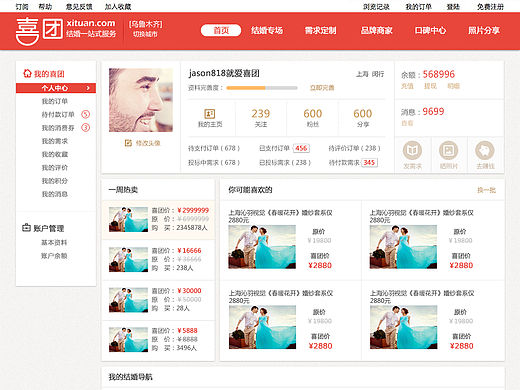520x390 pixels.
Task: Click 意见反馈 in the top bar
Action: click(x=79, y=6)
